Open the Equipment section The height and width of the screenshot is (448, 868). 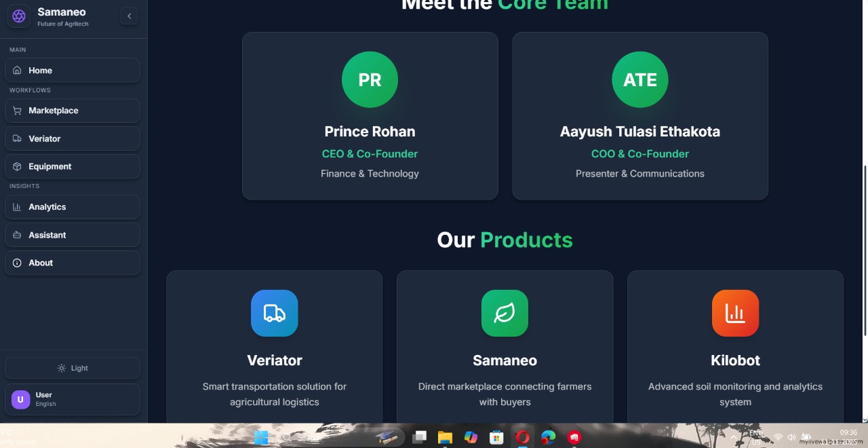click(x=73, y=166)
